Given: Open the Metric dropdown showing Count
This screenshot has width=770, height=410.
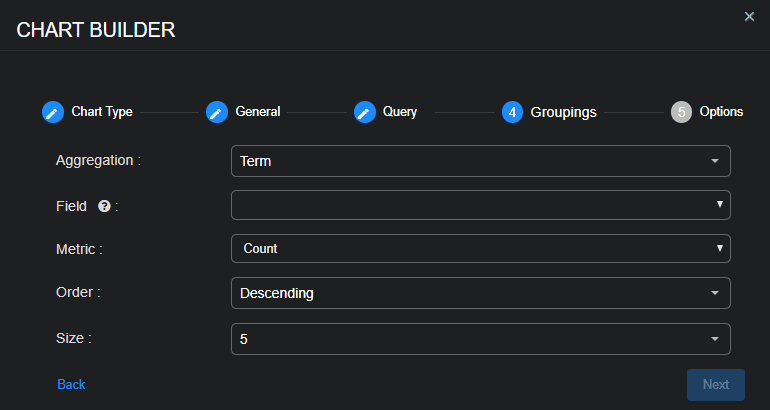Looking at the screenshot, I should click(x=480, y=248).
